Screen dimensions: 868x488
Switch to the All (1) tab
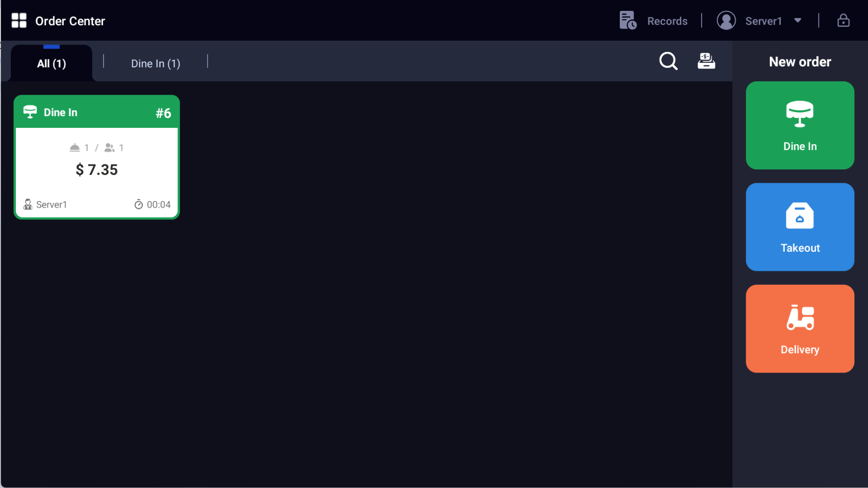pyautogui.click(x=52, y=63)
